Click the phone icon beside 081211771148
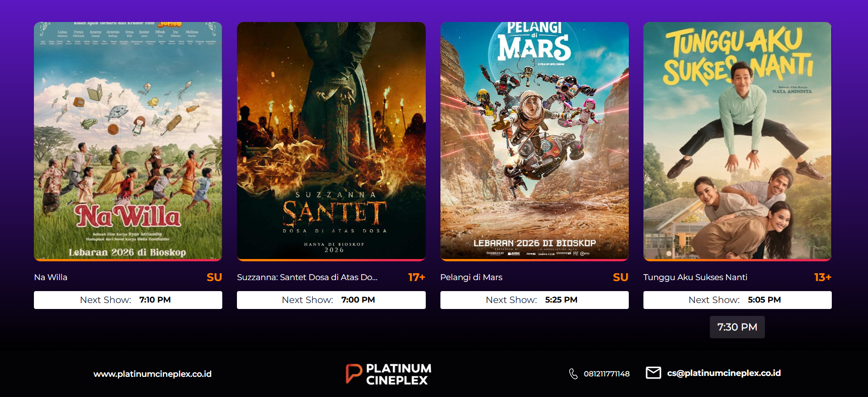 (x=573, y=374)
